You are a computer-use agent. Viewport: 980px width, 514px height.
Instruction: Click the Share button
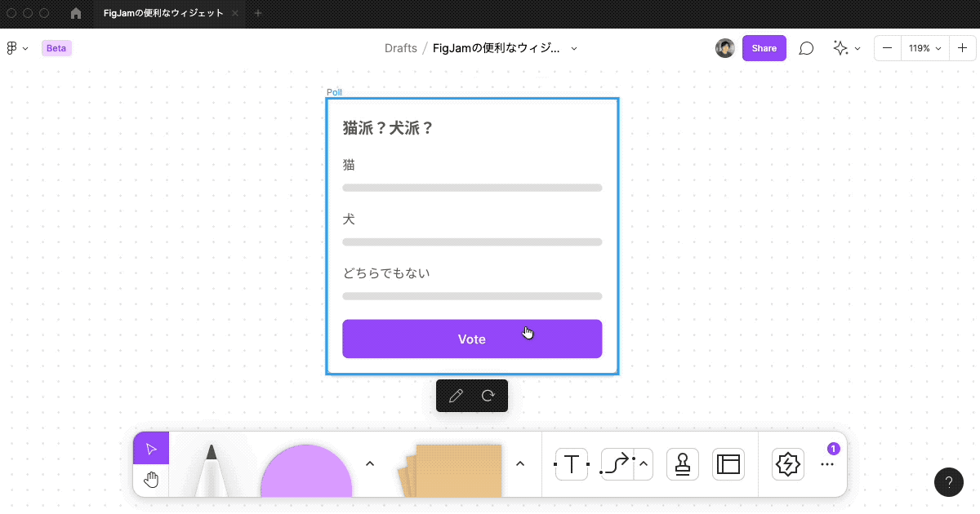pyautogui.click(x=764, y=48)
